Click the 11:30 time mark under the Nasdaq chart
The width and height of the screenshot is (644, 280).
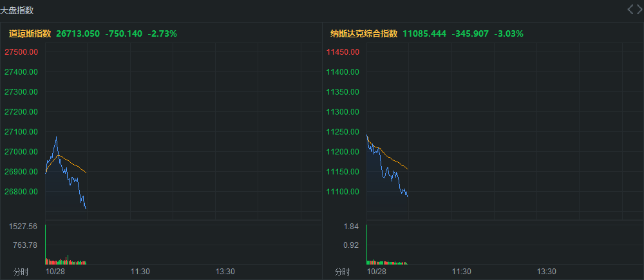coord(462,272)
